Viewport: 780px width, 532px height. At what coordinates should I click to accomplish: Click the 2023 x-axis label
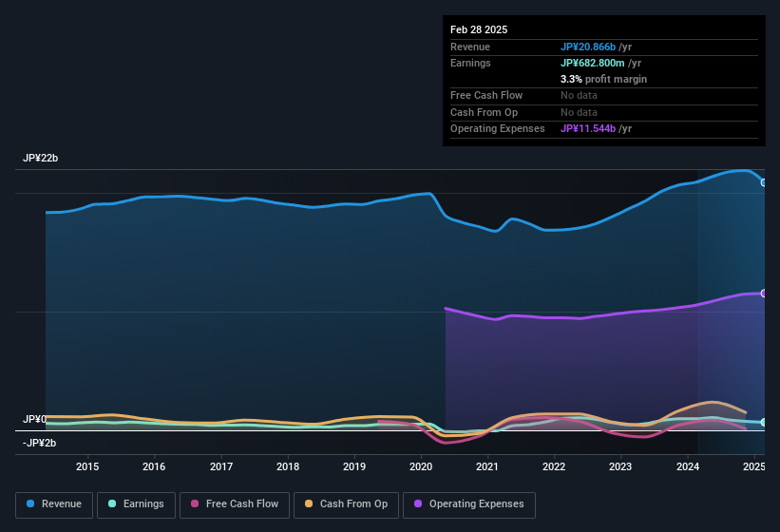[x=620, y=466]
